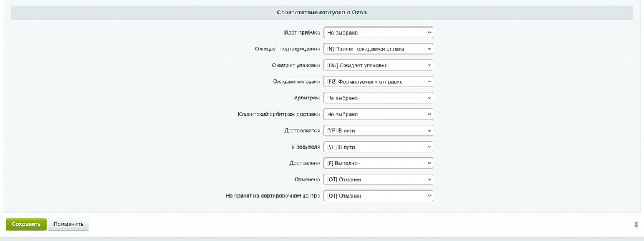
Task: Click the Применить button
Action: [x=69, y=225]
